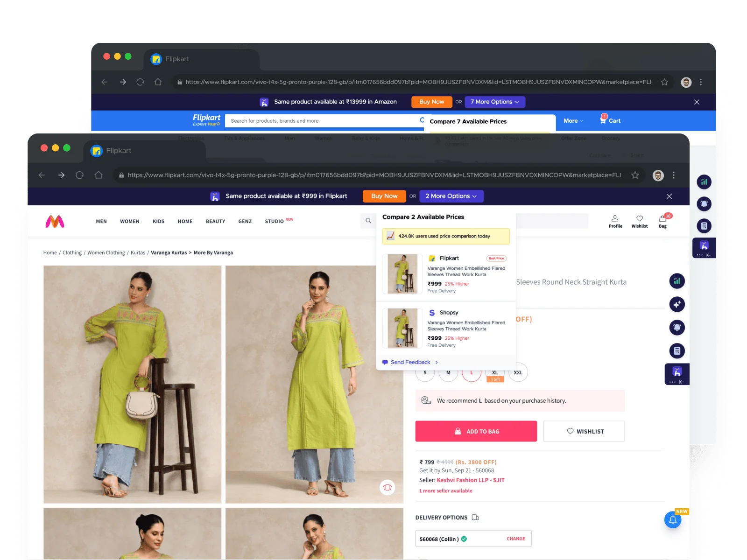Viewport: 747px width, 560px height.
Task: Open the KIDS menu
Action: [159, 222]
